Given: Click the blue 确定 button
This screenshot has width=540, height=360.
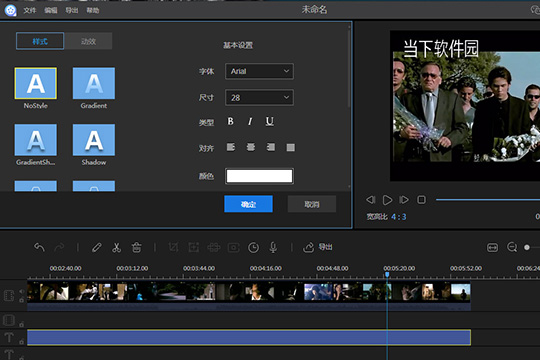Looking at the screenshot, I should coord(248,204).
